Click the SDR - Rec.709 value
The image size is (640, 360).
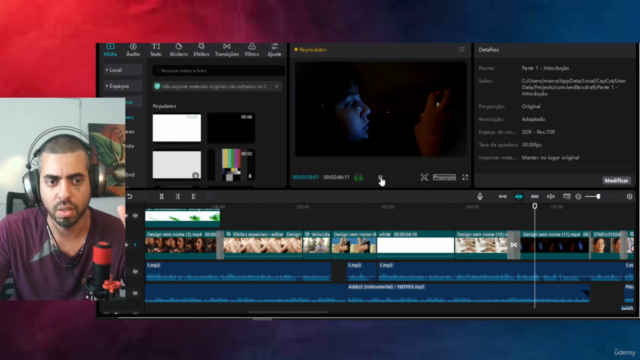(538, 132)
